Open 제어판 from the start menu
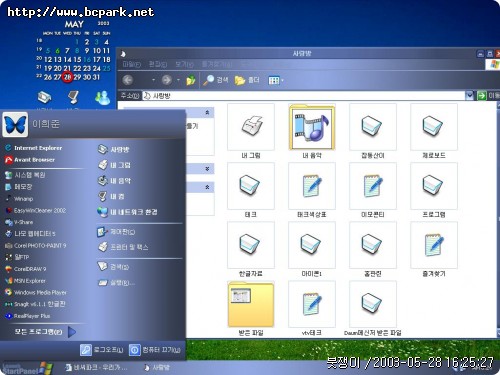500x375 pixels. pyautogui.click(x=116, y=232)
